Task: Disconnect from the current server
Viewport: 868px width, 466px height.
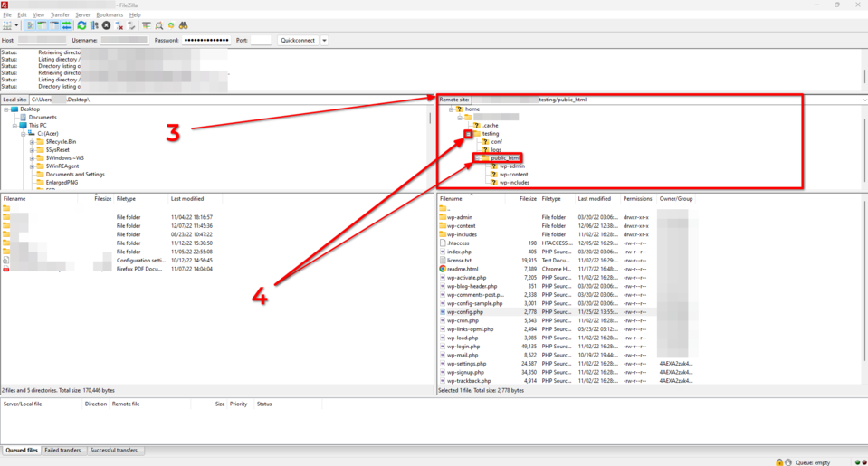Action: point(119,25)
